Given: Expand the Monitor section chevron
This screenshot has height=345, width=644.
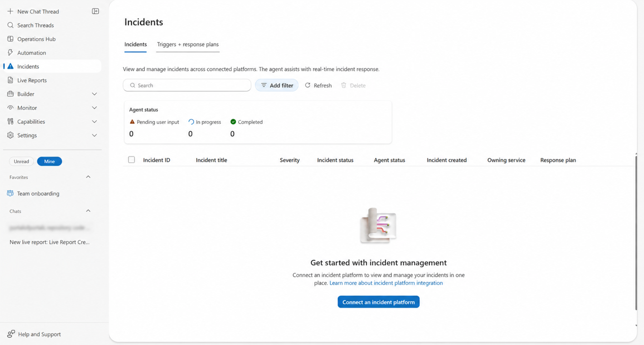Looking at the screenshot, I should coord(94,108).
